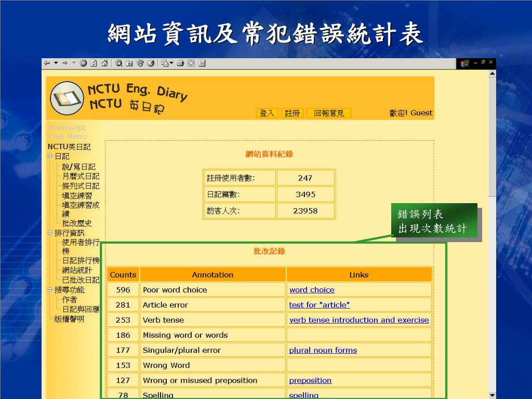
Task: Open the Search toolbar icon
Action: pos(119,63)
